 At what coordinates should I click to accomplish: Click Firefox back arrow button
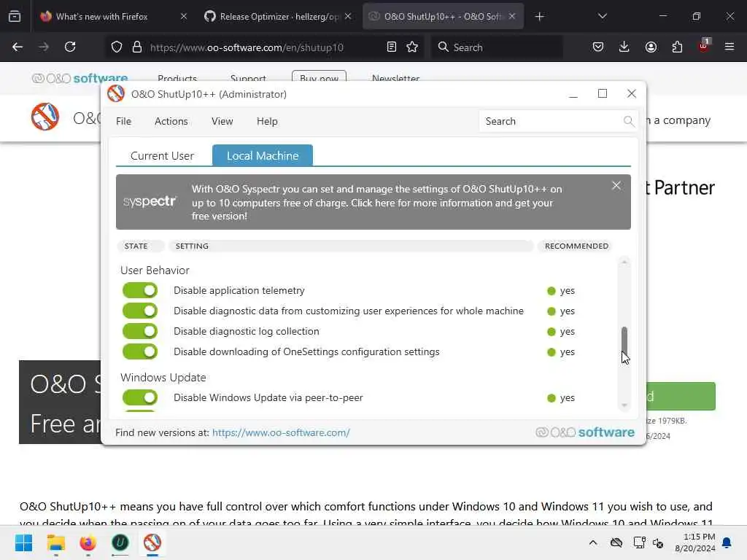click(x=18, y=47)
